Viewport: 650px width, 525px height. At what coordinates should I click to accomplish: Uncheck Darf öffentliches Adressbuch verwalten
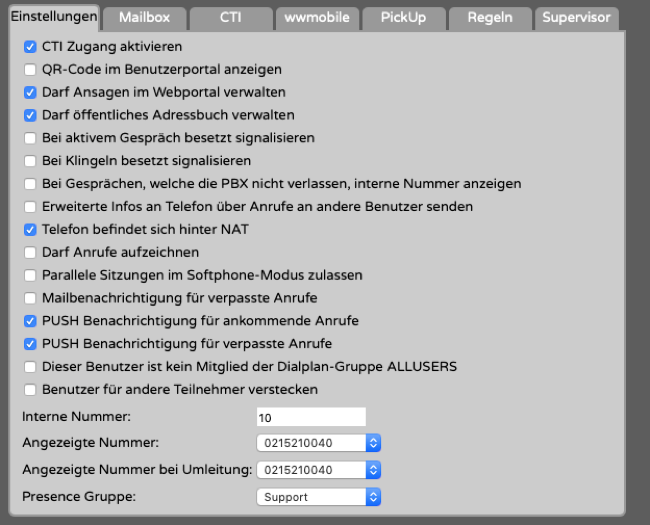point(30,115)
